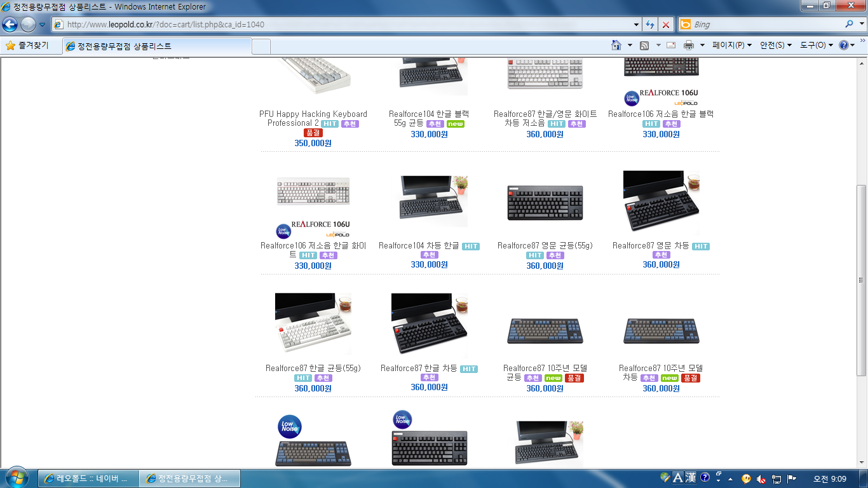Image resolution: width=868 pixels, height=488 pixels.
Task: Click the 漢 Hanja conversion icon in language bar
Action: click(x=691, y=478)
